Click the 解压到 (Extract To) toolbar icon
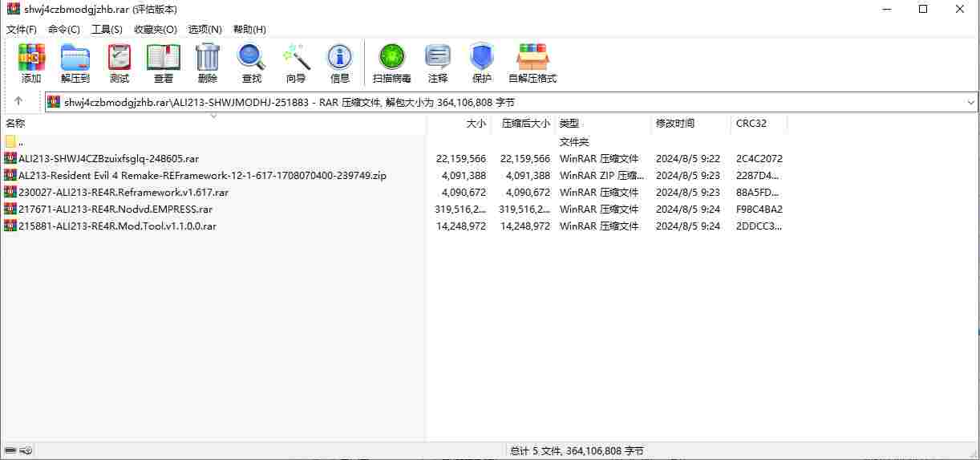The image size is (980, 460). 75,57
